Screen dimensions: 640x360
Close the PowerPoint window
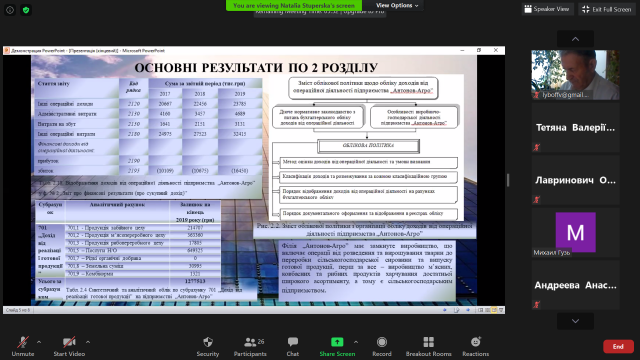(496, 50)
